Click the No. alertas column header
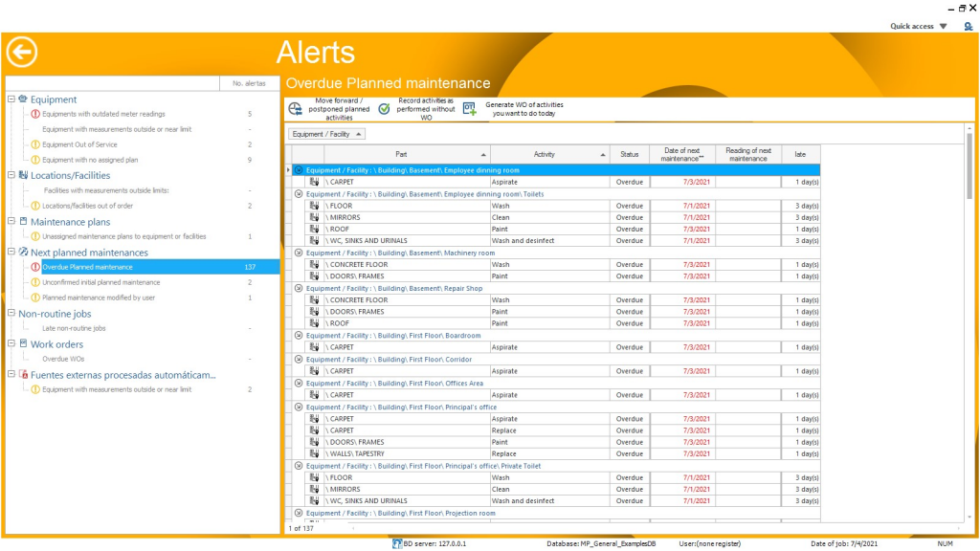980x551 pixels. coord(250,83)
